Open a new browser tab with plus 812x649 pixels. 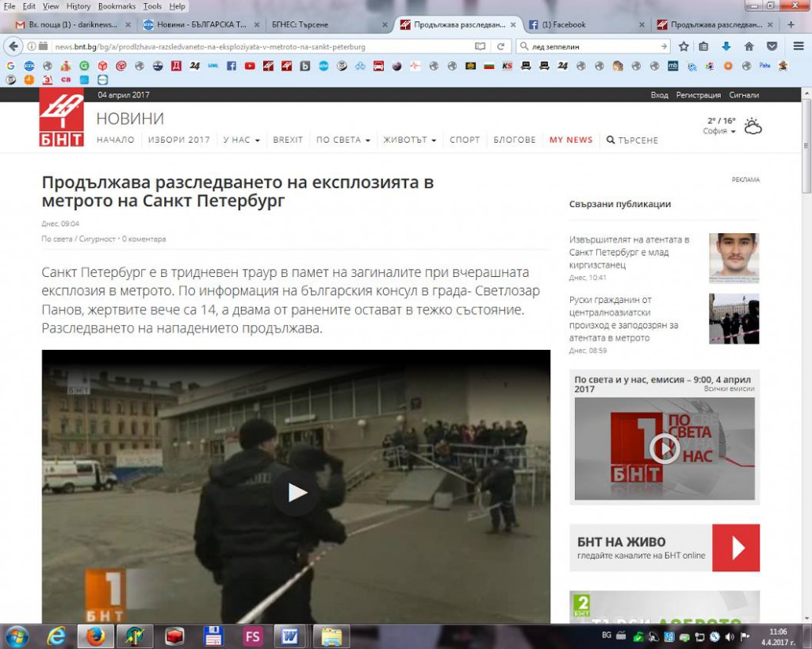pos(791,25)
